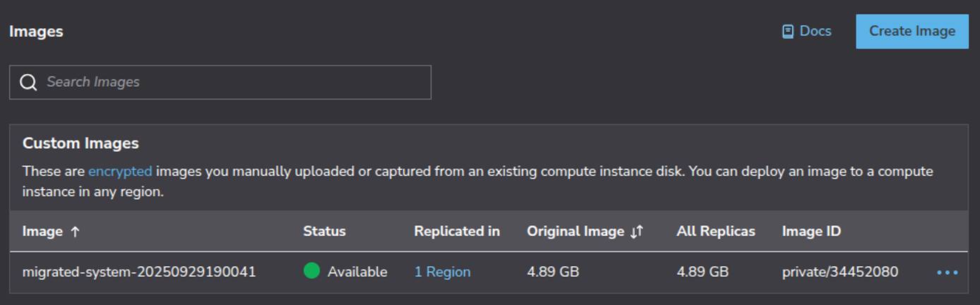Image resolution: width=980 pixels, height=305 pixels.
Task: Click the green Available status dot
Action: (311, 271)
